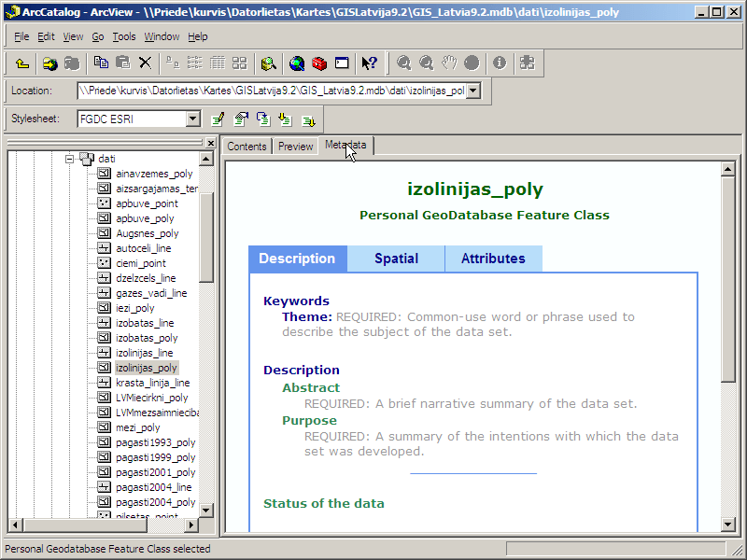Open the Command Line window icon

point(342,63)
